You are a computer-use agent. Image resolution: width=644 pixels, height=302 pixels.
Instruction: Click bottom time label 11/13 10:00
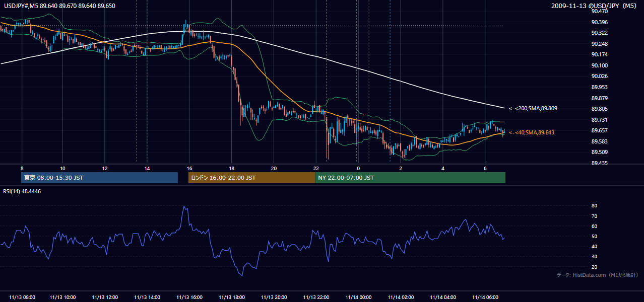[x=63, y=297]
